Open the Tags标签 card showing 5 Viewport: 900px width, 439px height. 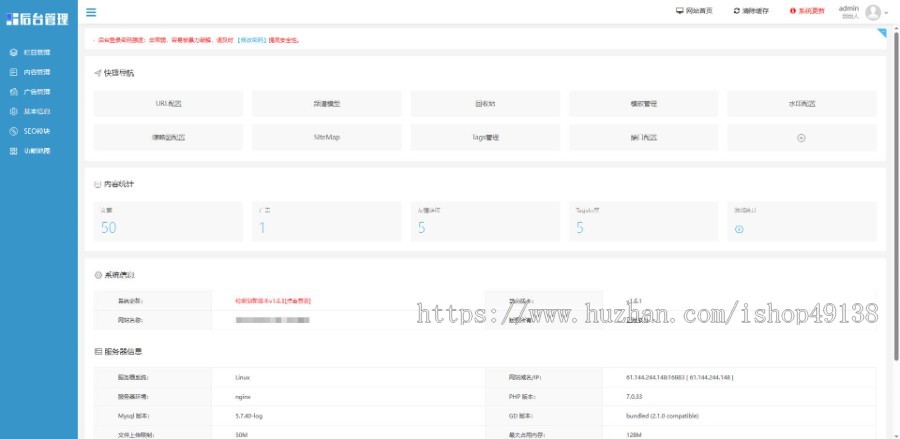click(x=643, y=222)
